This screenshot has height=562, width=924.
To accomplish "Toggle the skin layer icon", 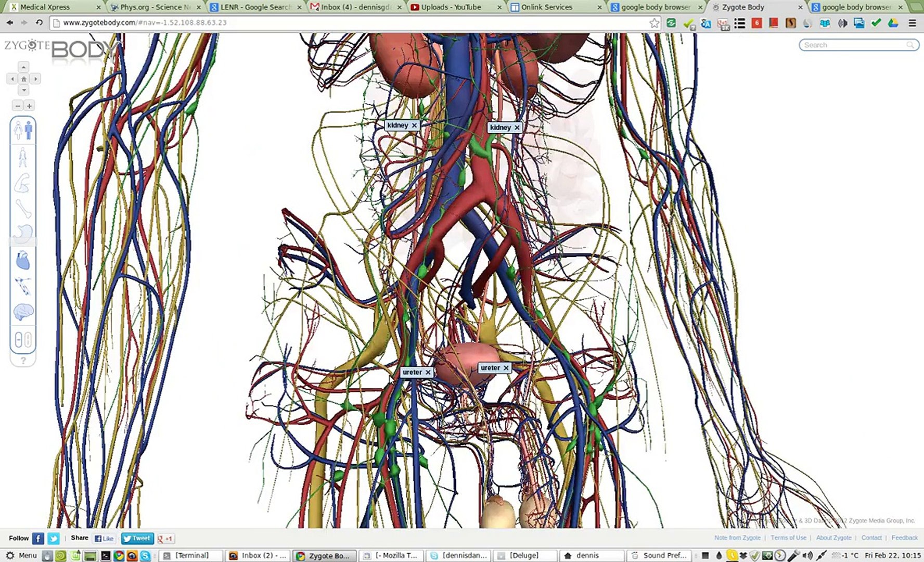I will [23, 157].
